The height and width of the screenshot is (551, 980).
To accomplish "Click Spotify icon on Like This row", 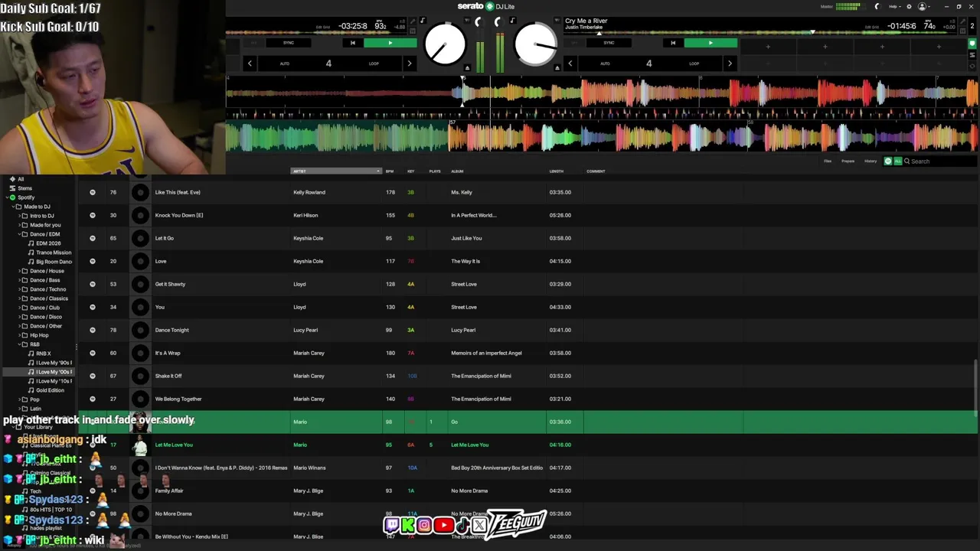I will pyautogui.click(x=93, y=192).
